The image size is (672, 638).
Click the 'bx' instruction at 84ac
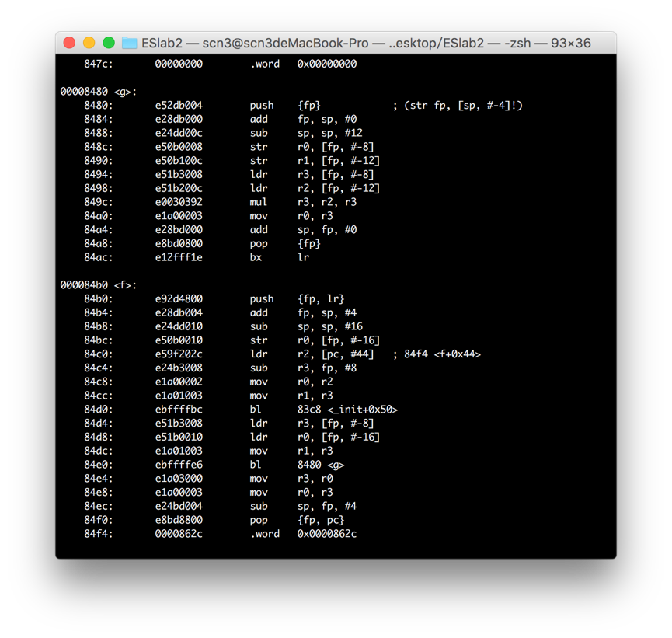[256, 257]
